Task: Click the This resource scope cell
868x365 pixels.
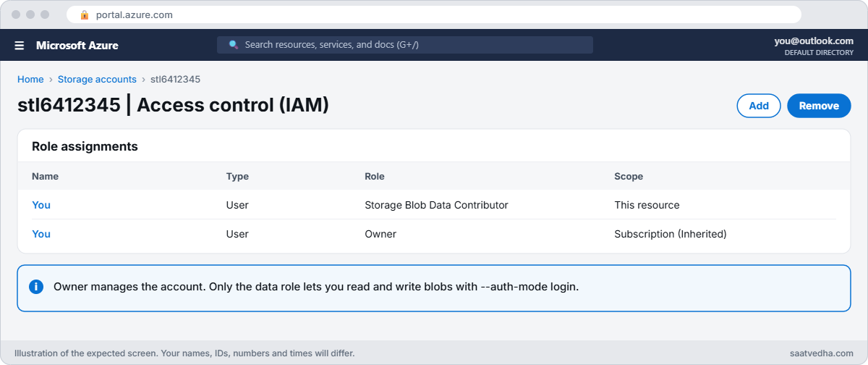Action: (647, 205)
